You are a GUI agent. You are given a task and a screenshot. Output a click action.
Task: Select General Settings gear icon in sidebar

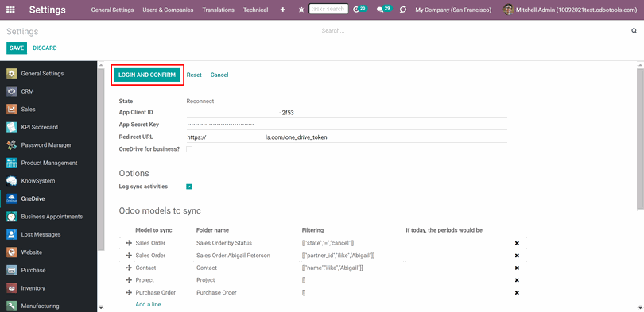tap(11, 74)
